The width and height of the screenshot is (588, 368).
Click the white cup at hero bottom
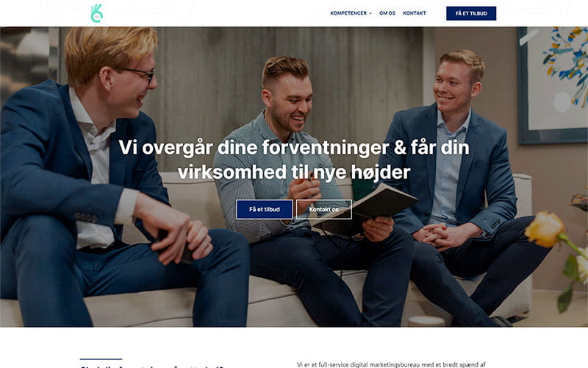[426, 321]
